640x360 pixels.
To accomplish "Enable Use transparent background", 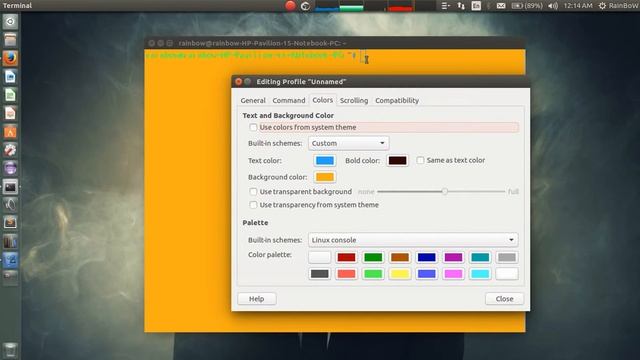I will pyautogui.click(x=253, y=191).
